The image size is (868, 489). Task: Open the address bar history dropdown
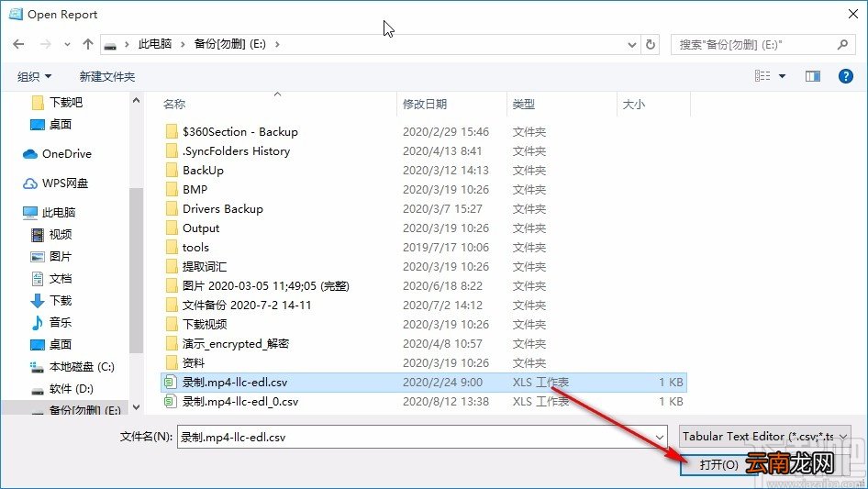coord(631,45)
